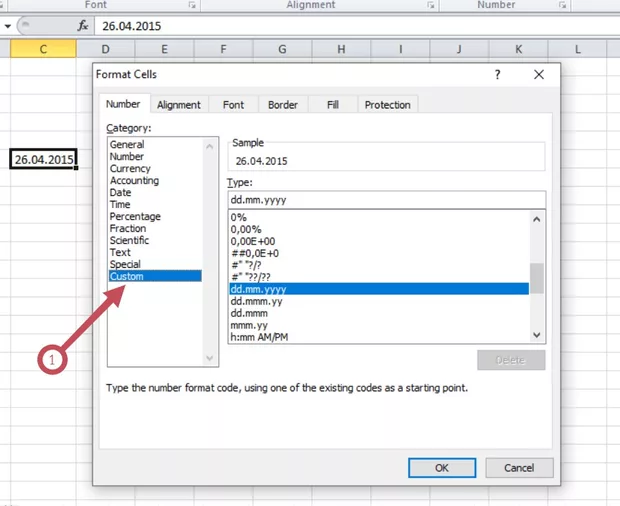Click the Type format code input field
The image size is (620, 506).
click(386, 200)
